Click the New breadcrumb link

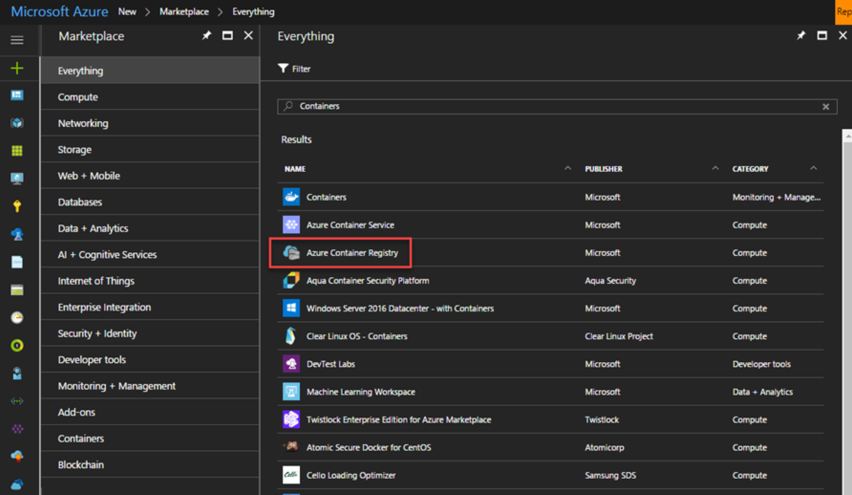[127, 11]
